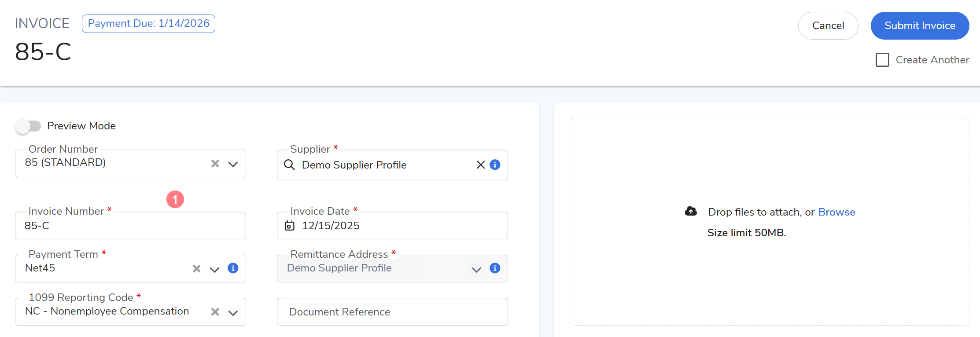This screenshot has width=980, height=337.
Task: Clear the Net45 payment term
Action: point(196,269)
